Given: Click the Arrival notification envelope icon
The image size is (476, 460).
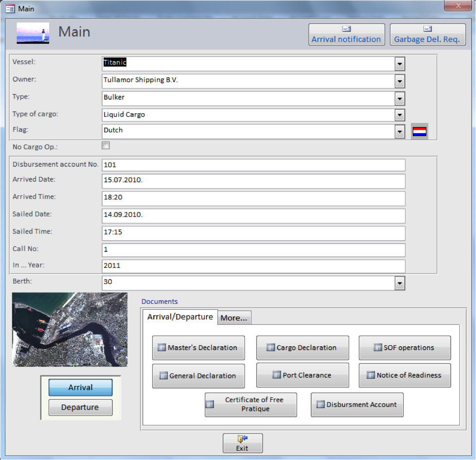Looking at the screenshot, I should click(346, 29).
